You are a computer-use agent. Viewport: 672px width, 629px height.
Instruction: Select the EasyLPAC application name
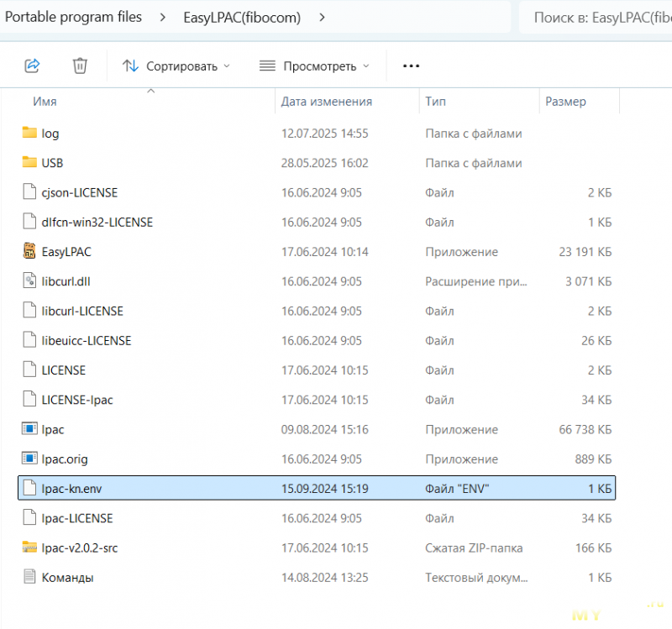[66, 252]
